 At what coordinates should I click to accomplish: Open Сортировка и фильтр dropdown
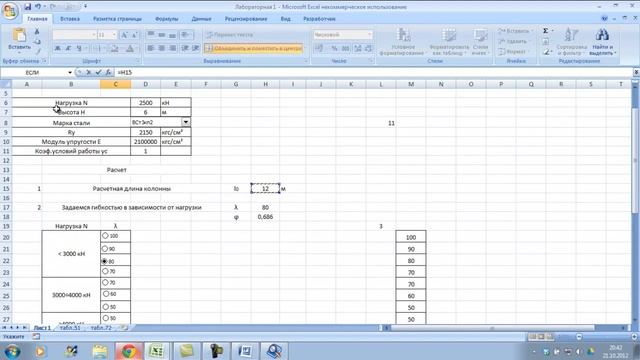point(571,42)
